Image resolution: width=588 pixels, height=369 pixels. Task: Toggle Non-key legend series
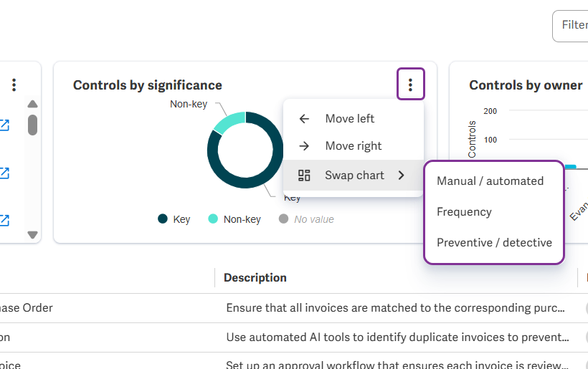234,219
